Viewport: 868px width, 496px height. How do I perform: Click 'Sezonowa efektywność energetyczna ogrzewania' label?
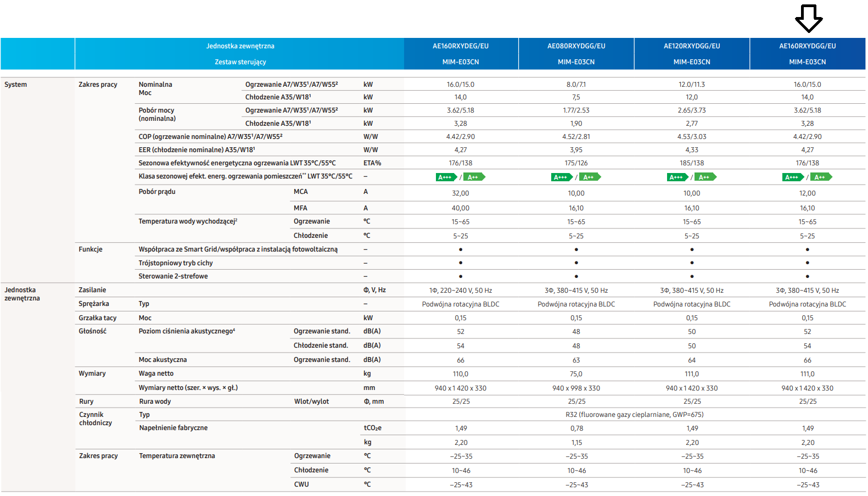click(x=237, y=163)
